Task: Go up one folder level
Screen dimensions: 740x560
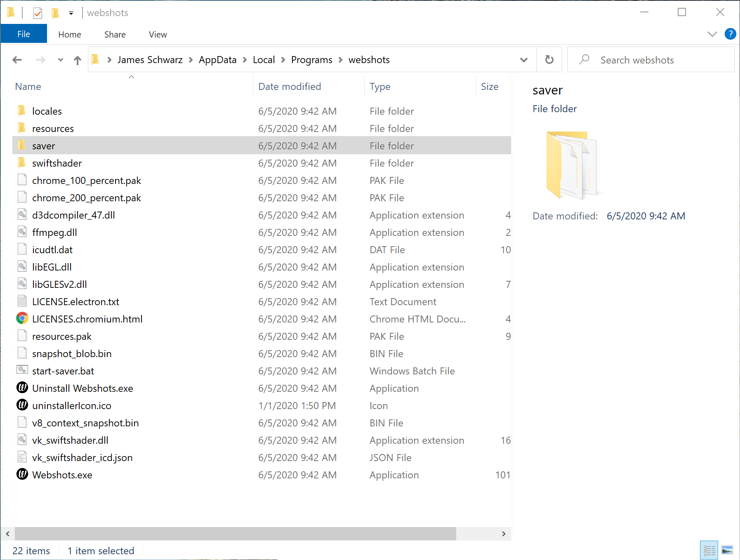Action: tap(78, 60)
